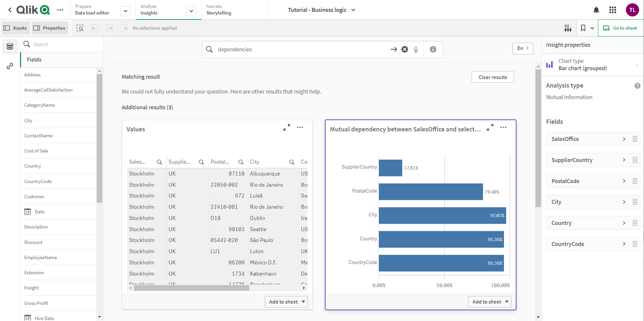Clear the search query with X icon

tap(405, 49)
